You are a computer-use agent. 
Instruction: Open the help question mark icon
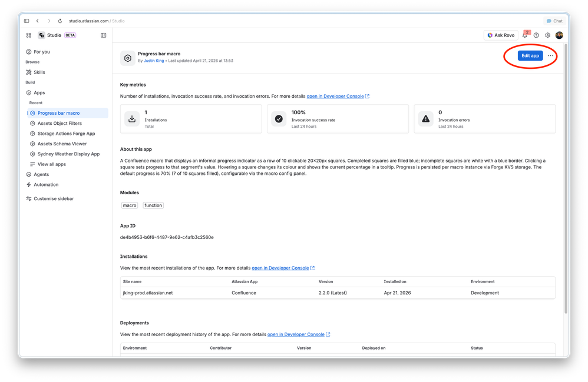[536, 35]
